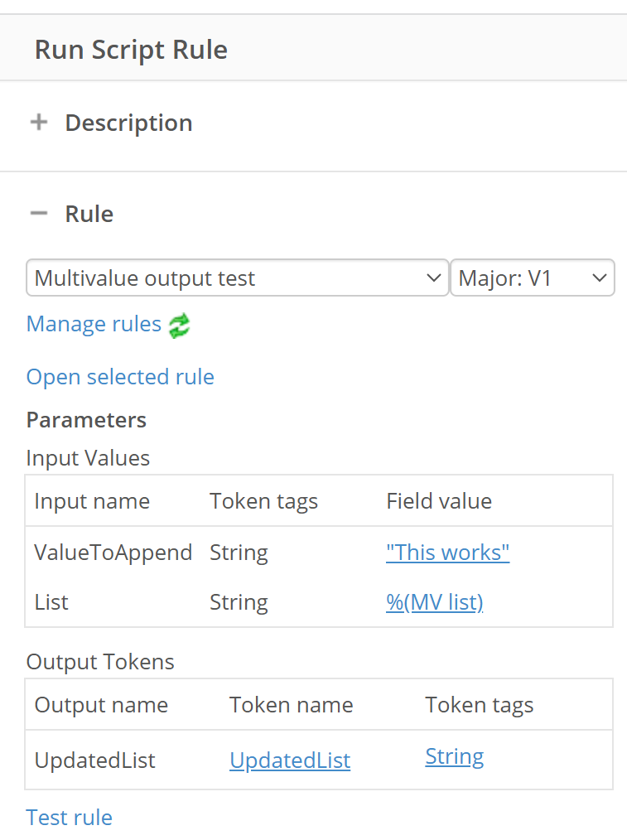Select the ValueToAppend input row
627x840 pixels.
click(319, 553)
